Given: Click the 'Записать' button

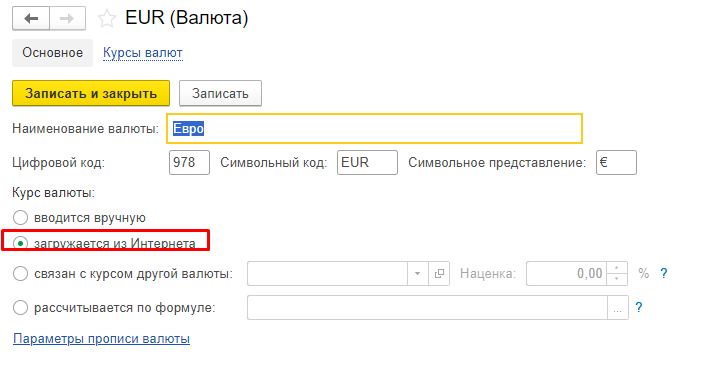Looking at the screenshot, I should (220, 93).
